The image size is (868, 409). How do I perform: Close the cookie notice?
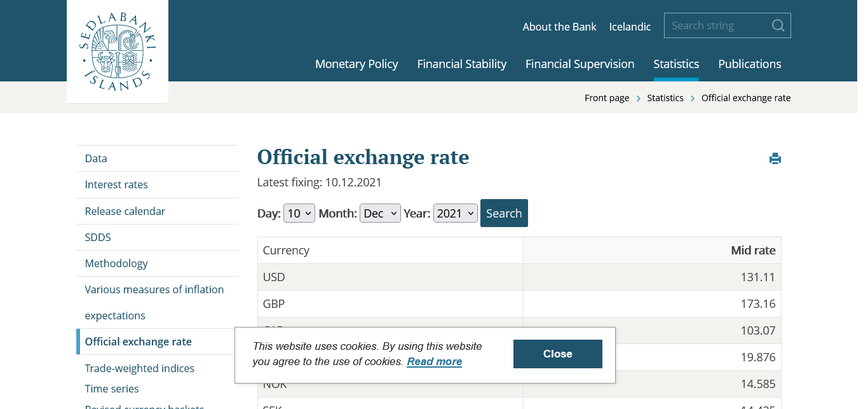[x=557, y=354]
